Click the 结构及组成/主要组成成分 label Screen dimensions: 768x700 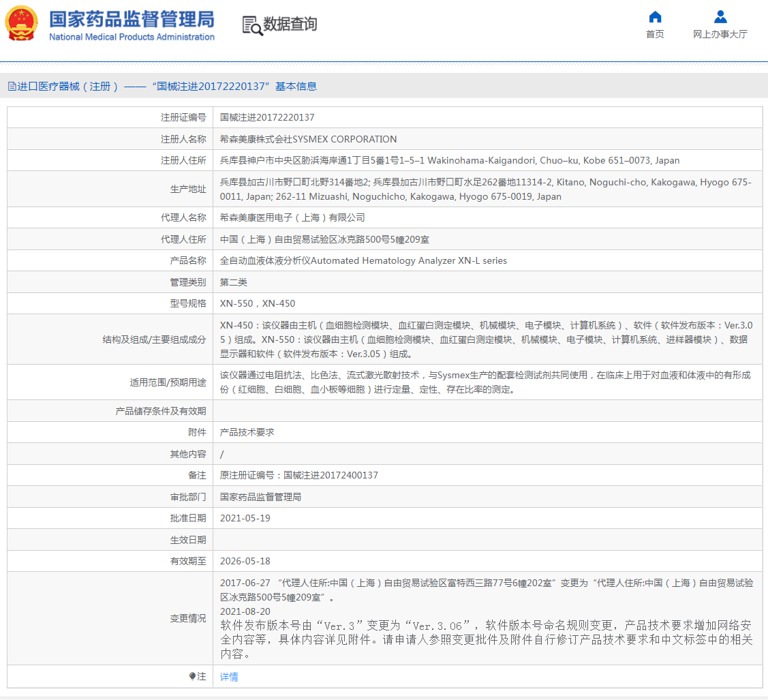[154, 339]
